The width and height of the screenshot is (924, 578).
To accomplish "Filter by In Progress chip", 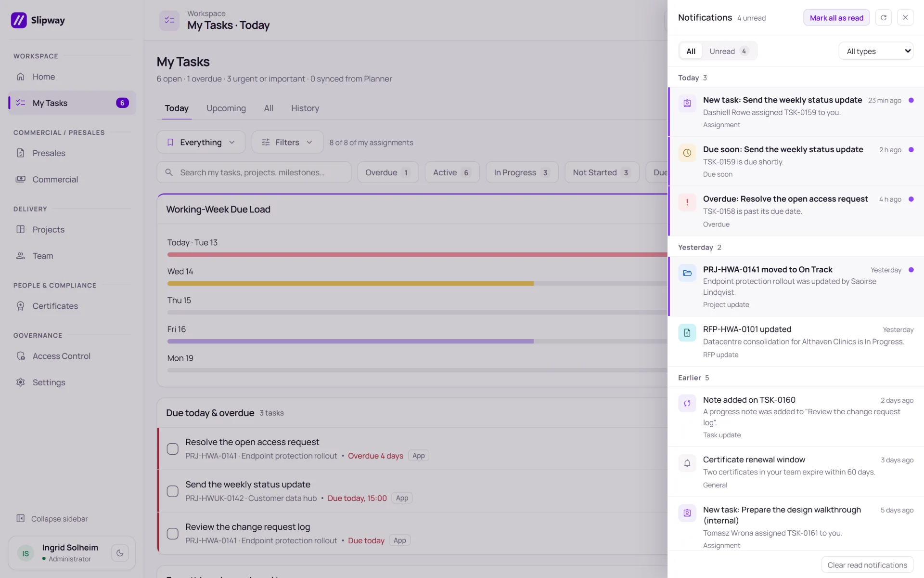I will pyautogui.click(x=522, y=172).
